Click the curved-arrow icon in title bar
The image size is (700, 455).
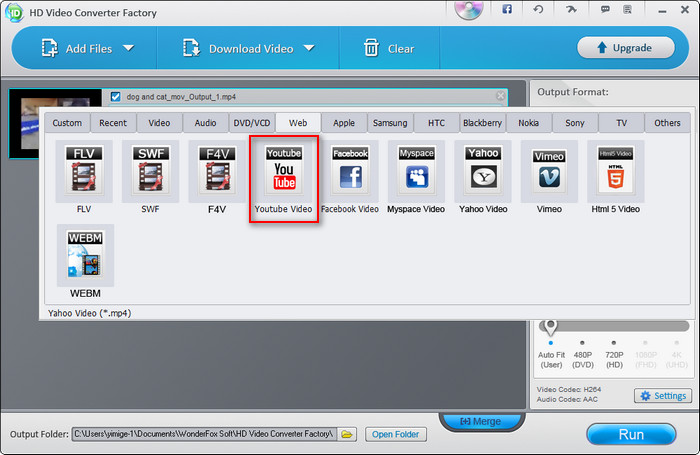[571, 9]
